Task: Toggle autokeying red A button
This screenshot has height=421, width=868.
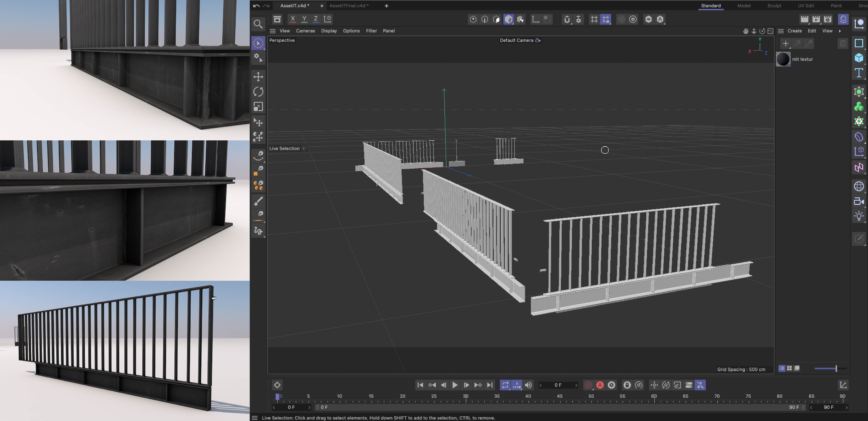Action: coord(600,385)
